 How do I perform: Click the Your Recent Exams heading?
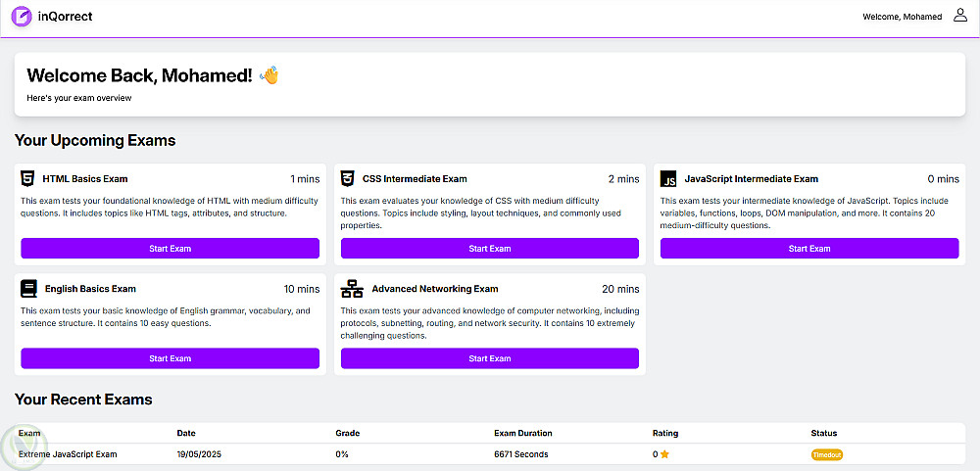tap(83, 400)
